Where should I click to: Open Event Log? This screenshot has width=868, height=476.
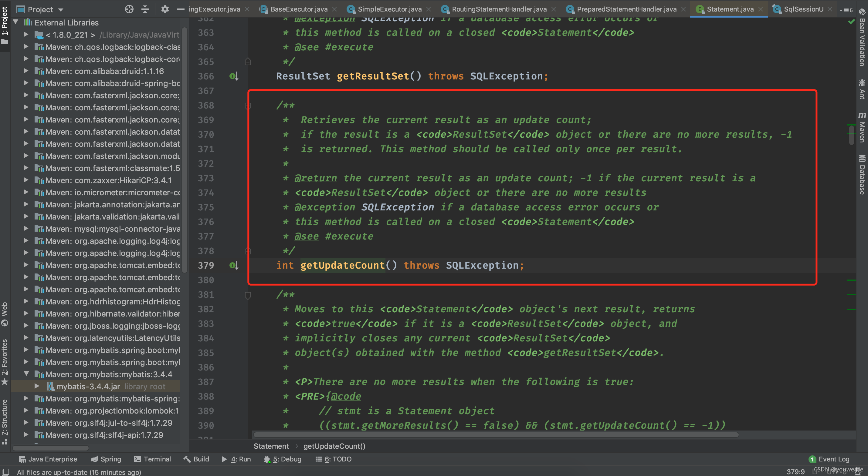coord(829,459)
